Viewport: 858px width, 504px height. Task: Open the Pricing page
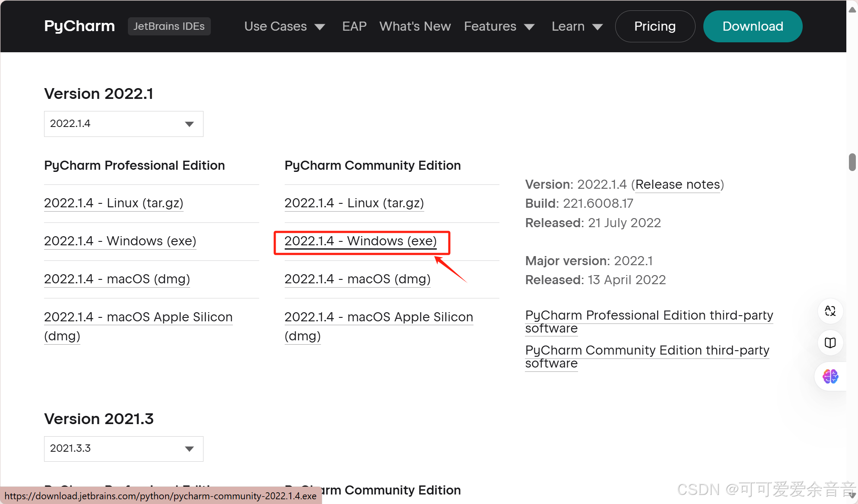(x=655, y=26)
